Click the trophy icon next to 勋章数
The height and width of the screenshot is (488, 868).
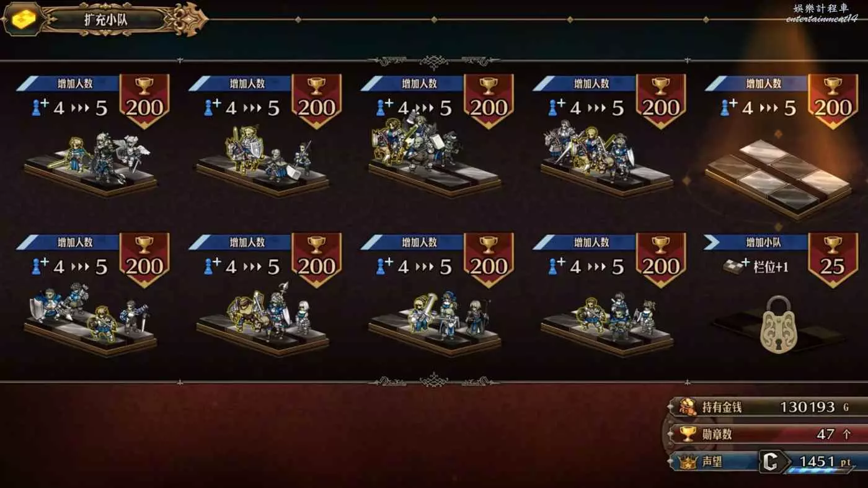click(x=688, y=434)
